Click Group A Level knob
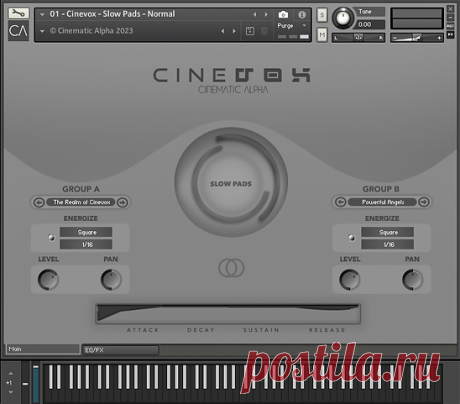The image size is (460, 404). click(x=48, y=280)
